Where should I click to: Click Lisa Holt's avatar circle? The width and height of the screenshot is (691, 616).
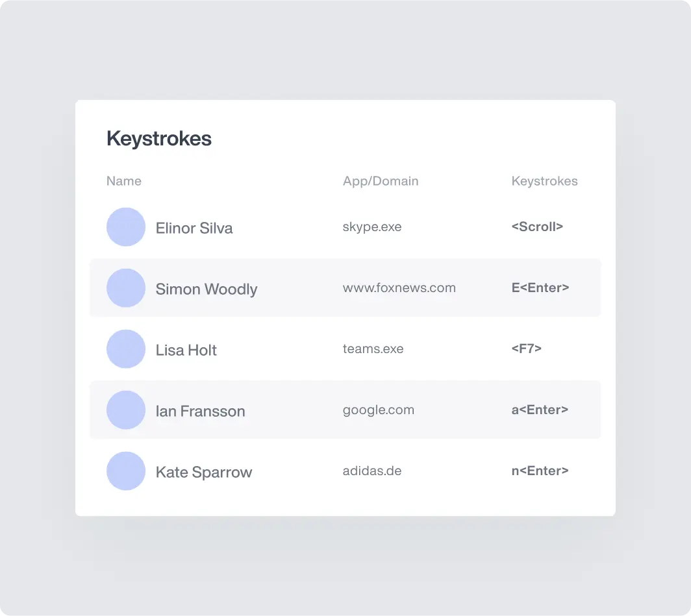coord(125,349)
